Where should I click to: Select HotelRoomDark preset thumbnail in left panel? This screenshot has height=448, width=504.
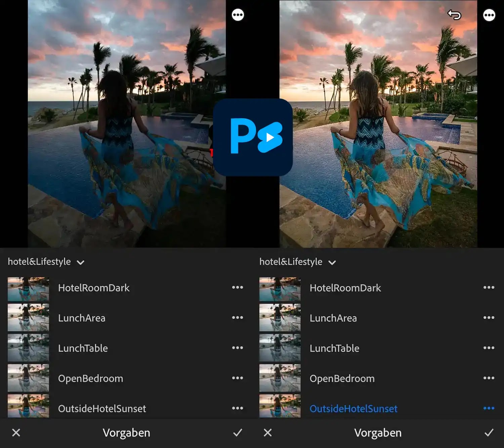click(x=28, y=289)
